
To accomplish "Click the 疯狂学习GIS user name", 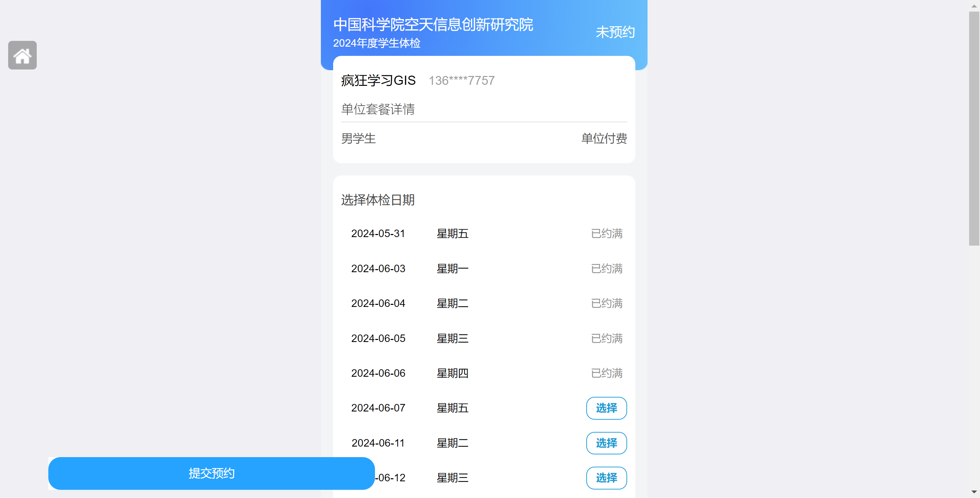I will pyautogui.click(x=378, y=81).
